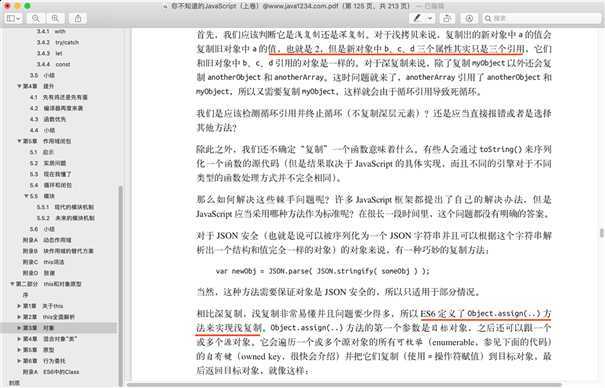Open 5.1 启示 section
Viewport: 605px width, 388px height.
pos(42,152)
